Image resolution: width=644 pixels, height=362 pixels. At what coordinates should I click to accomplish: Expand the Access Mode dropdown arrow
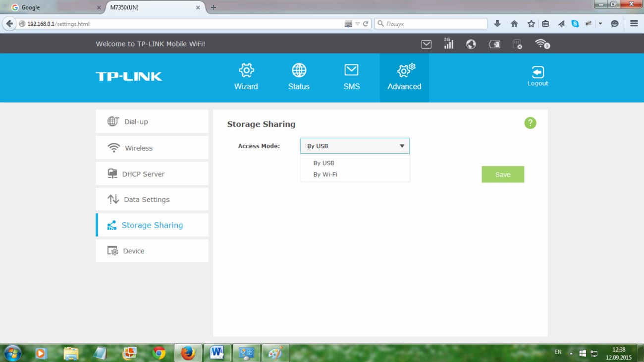tap(402, 146)
